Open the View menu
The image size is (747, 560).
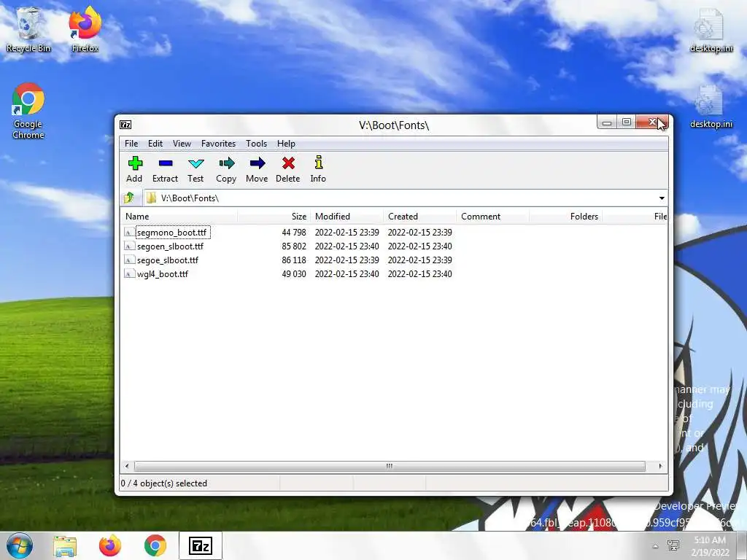(x=182, y=144)
